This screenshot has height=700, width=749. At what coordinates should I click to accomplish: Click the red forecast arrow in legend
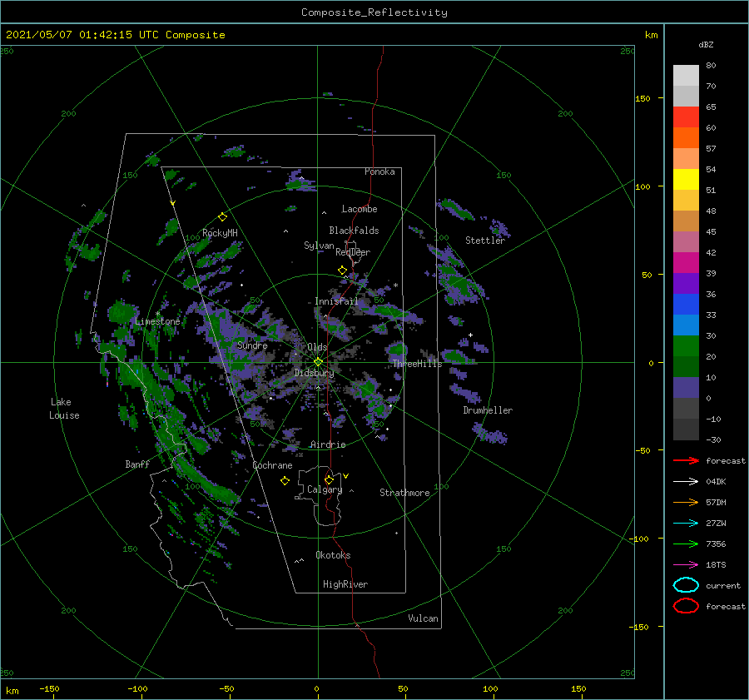[686, 460]
